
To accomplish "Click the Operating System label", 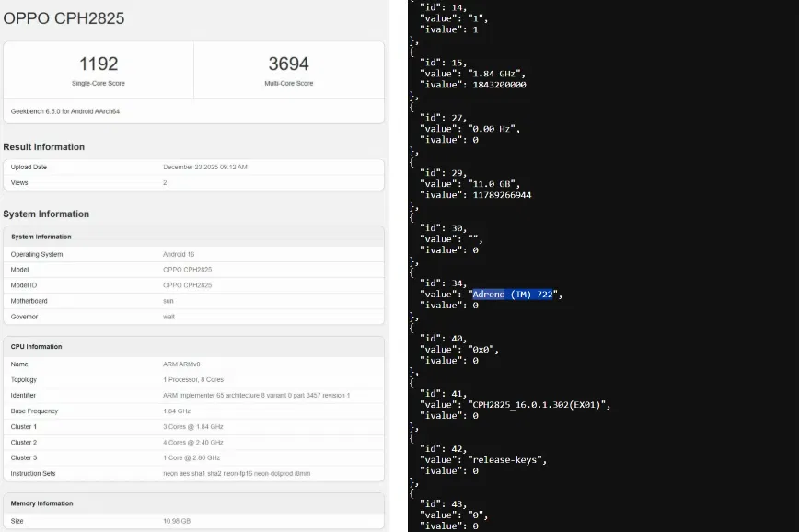I will (x=37, y=254).
